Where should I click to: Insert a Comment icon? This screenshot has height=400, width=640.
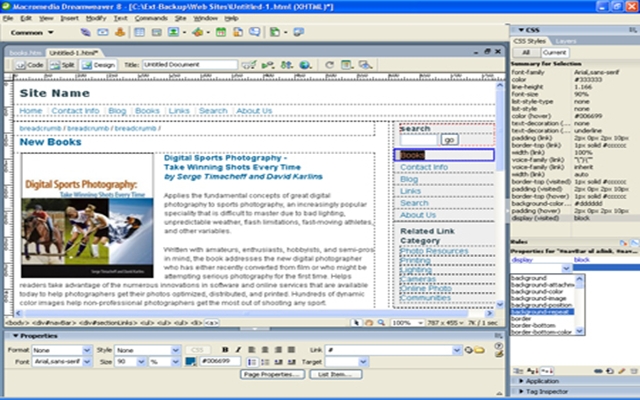point(255,32)
